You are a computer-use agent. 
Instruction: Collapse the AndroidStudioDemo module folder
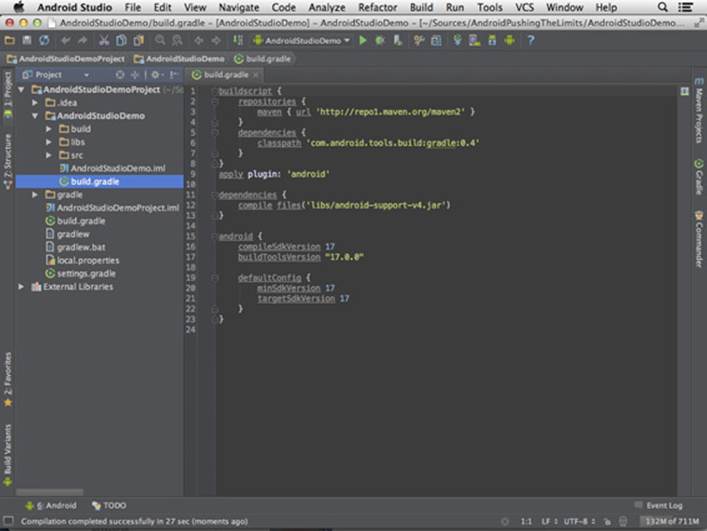pyautogui.click(x=35, y=116)
